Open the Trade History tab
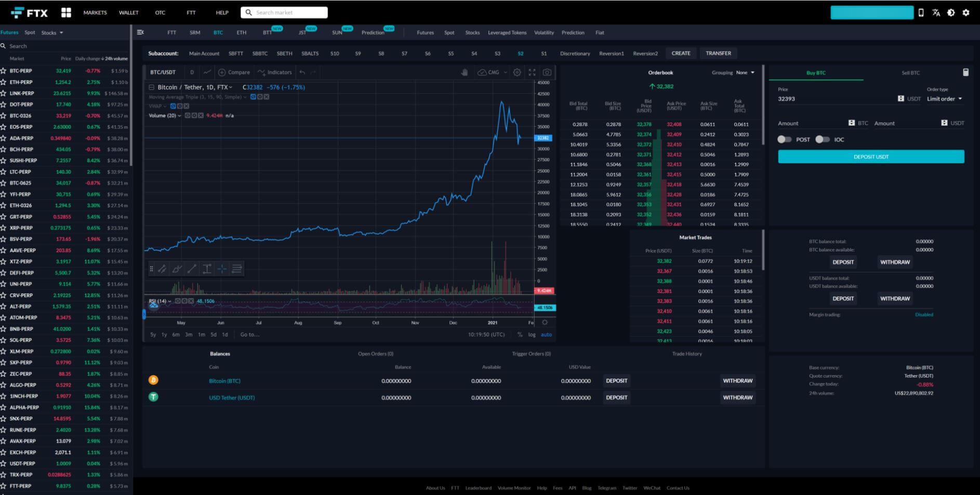This screenshot has height=495, width=980. [x=687, y=354]
